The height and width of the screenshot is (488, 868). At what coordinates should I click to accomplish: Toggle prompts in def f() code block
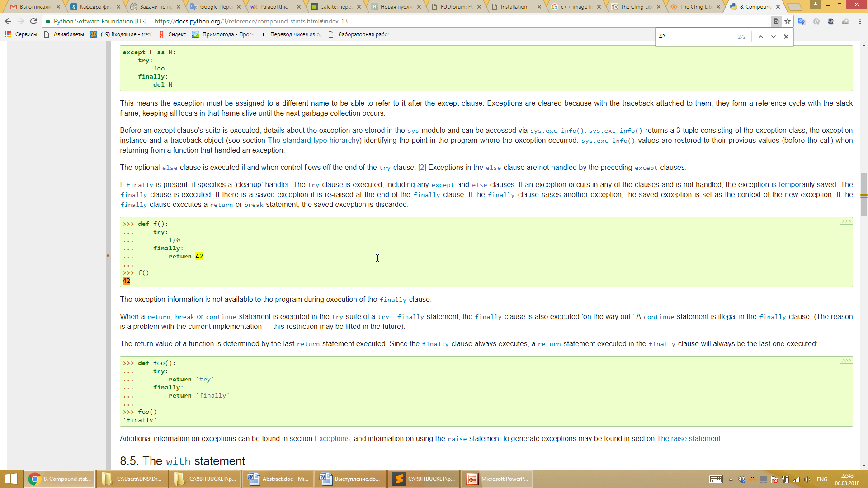coord(846,221)
